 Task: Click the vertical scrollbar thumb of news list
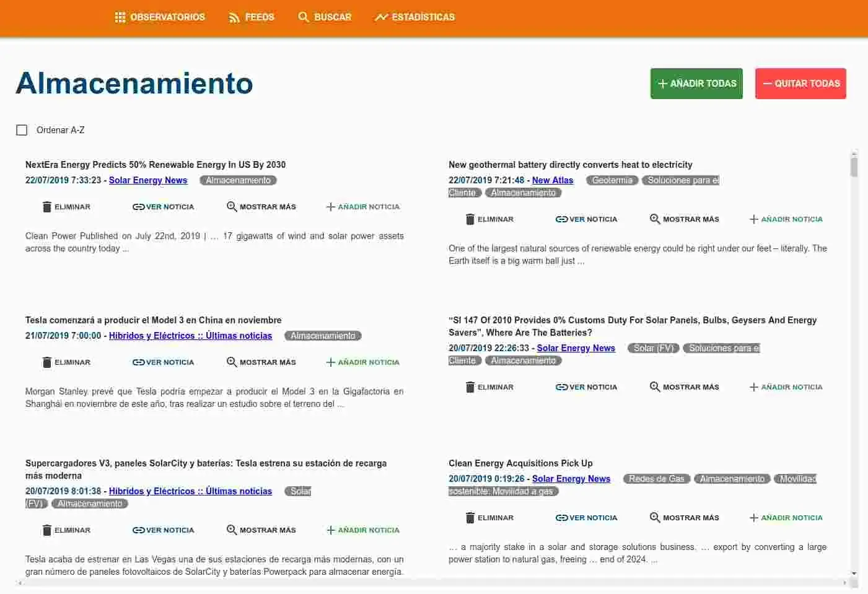(854, 167)
